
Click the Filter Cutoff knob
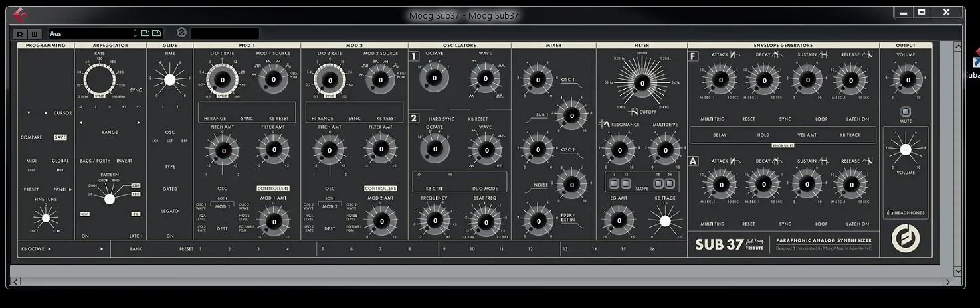pyautogui.click(x=642, y=83)
